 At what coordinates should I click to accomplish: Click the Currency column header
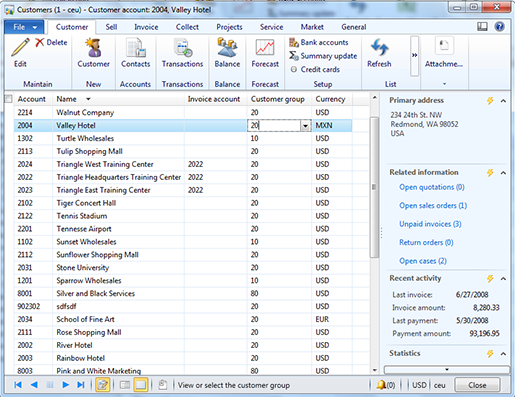tap(330, 99)
